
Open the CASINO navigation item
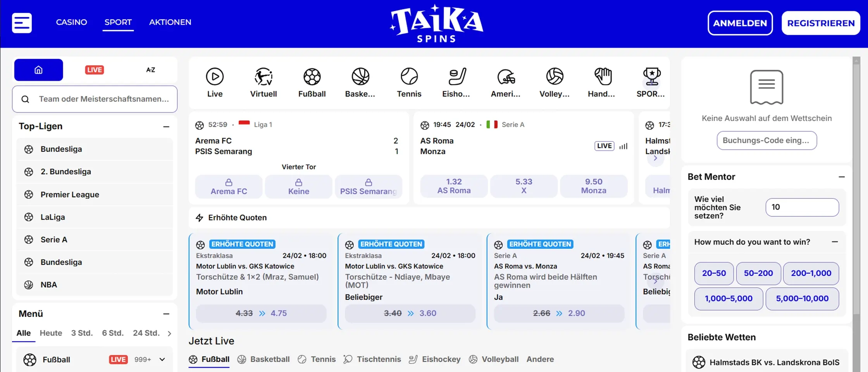click(71, 22)
